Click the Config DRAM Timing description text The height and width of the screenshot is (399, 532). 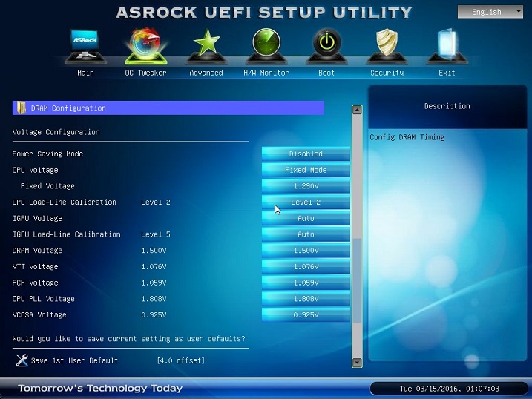point(407,137)
